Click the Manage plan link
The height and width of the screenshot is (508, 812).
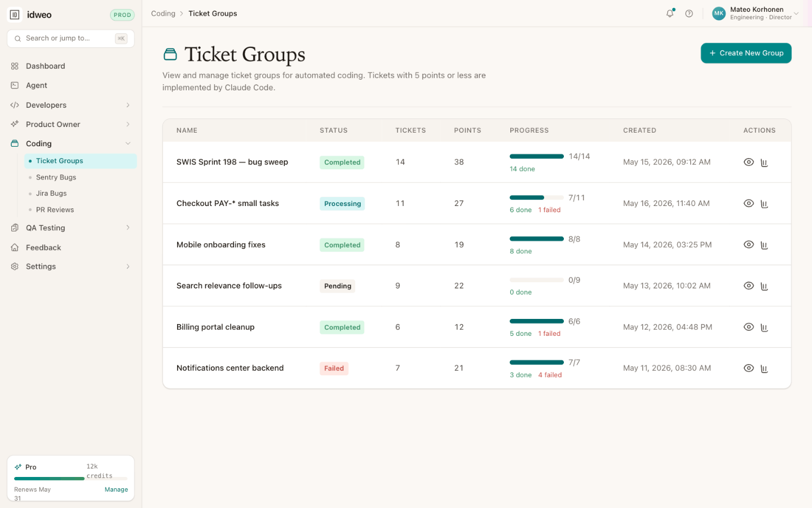click(116, 489)
